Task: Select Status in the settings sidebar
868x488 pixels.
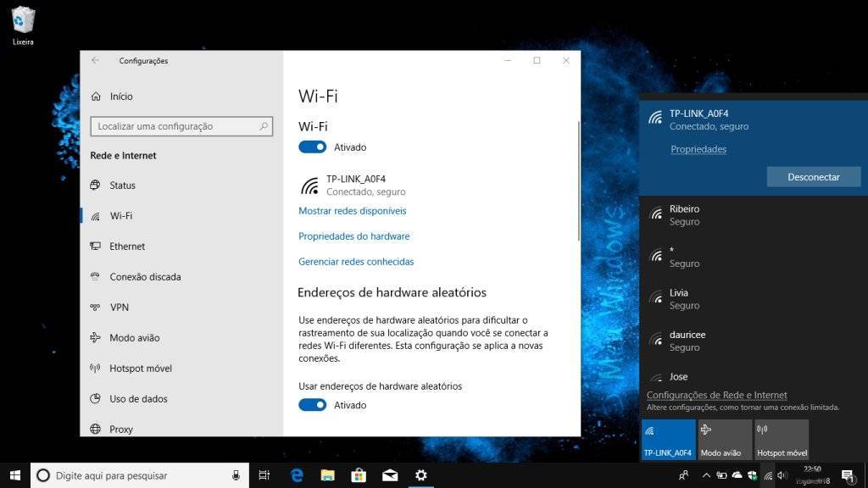Action: [181, 186]
